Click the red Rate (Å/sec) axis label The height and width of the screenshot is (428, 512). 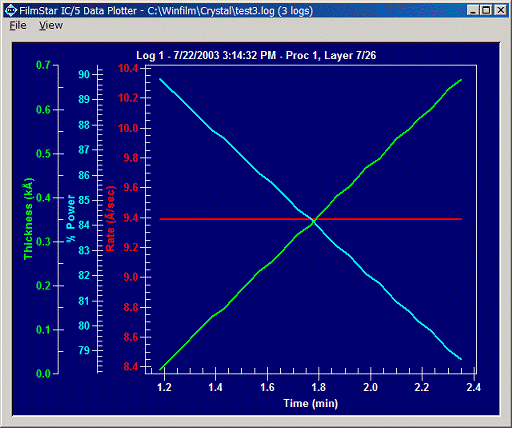[110, 219]
